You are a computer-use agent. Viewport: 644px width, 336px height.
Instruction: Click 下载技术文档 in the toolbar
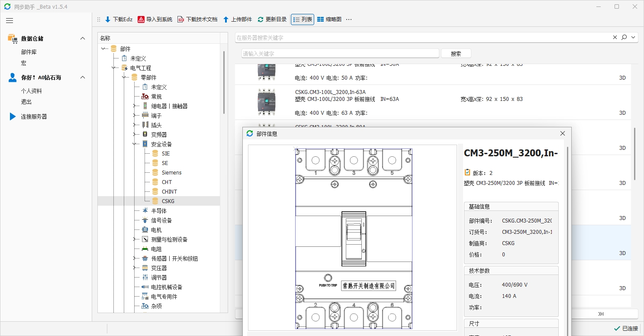tap(197, 19)
